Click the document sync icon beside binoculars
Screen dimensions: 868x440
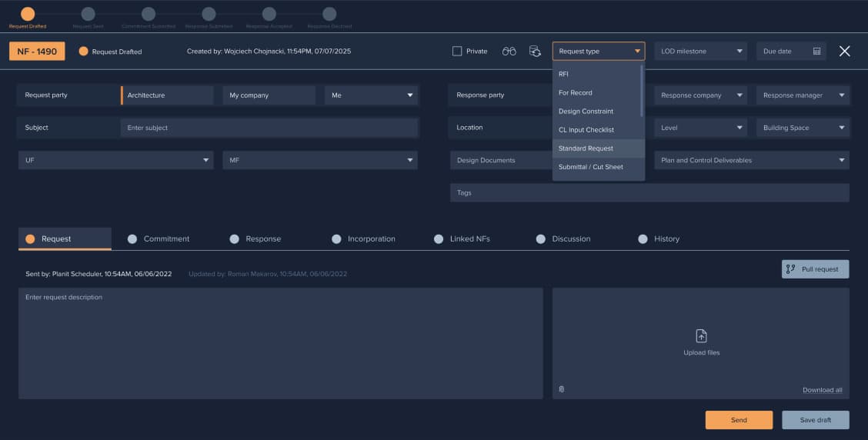click(535, 52)
